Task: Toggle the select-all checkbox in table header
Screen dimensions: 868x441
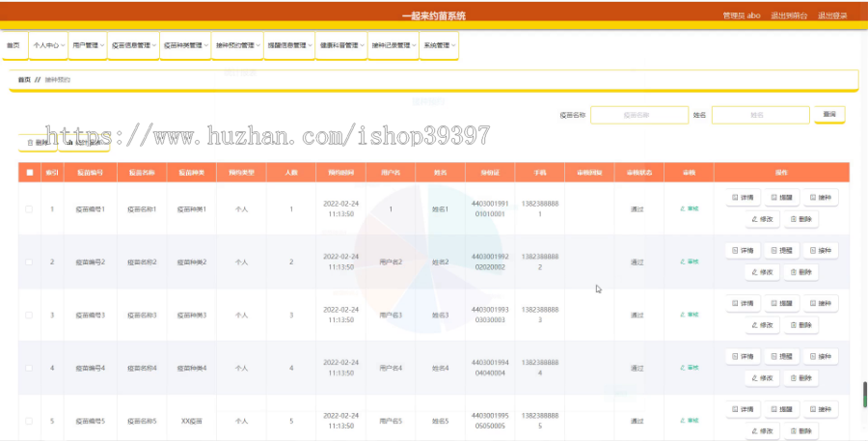Action: tap(29, 173)
